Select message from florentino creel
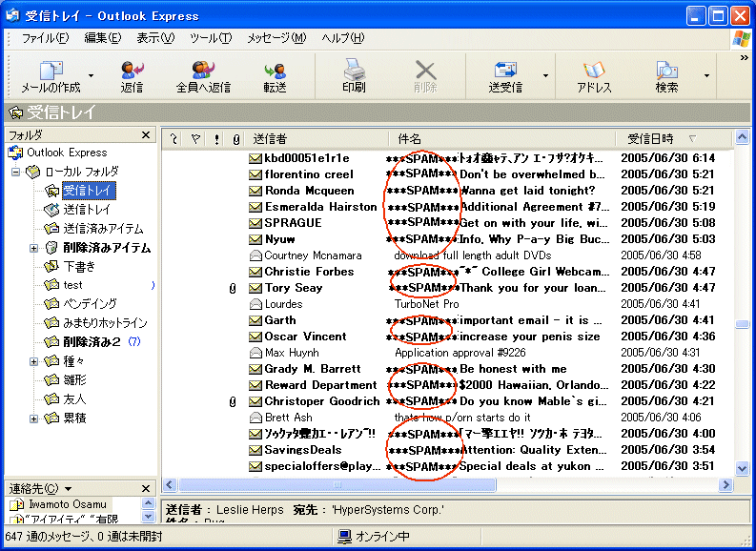The height and width of the screenshot is (551, 756). point(447,174)
